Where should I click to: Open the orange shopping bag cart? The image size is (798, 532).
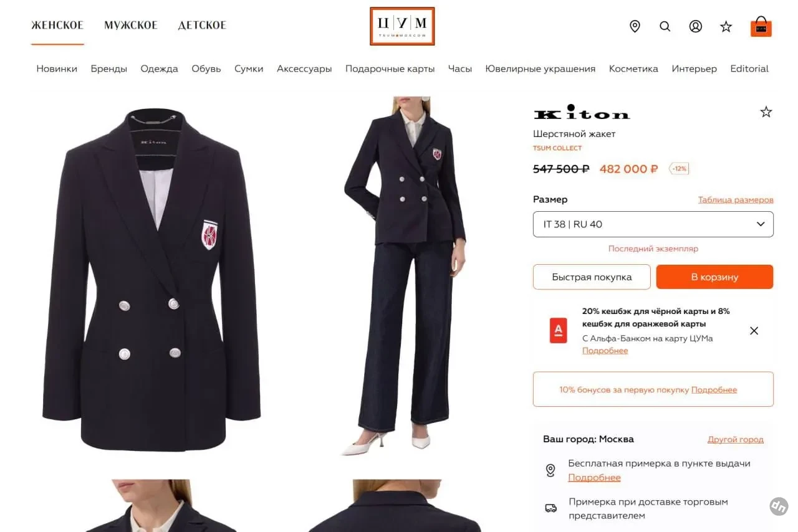point(761,26)
